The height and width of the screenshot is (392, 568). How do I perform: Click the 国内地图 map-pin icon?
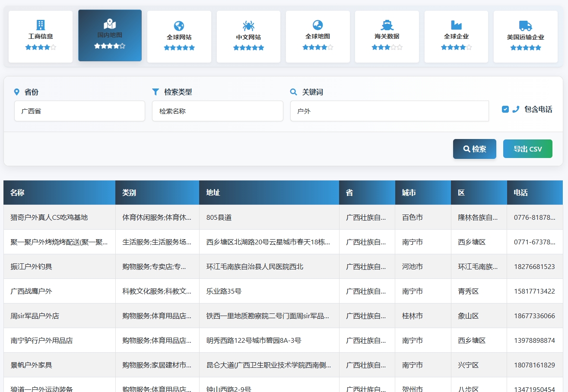(110, 24)
